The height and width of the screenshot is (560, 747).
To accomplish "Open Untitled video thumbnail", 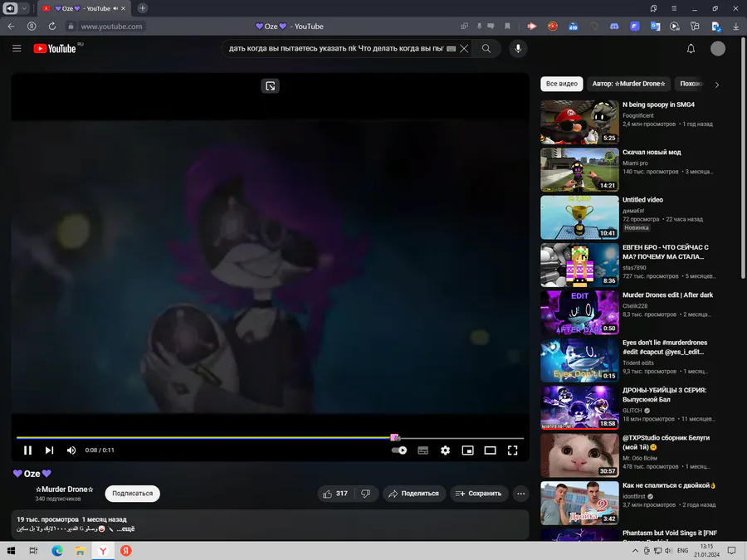I will 579,217.
